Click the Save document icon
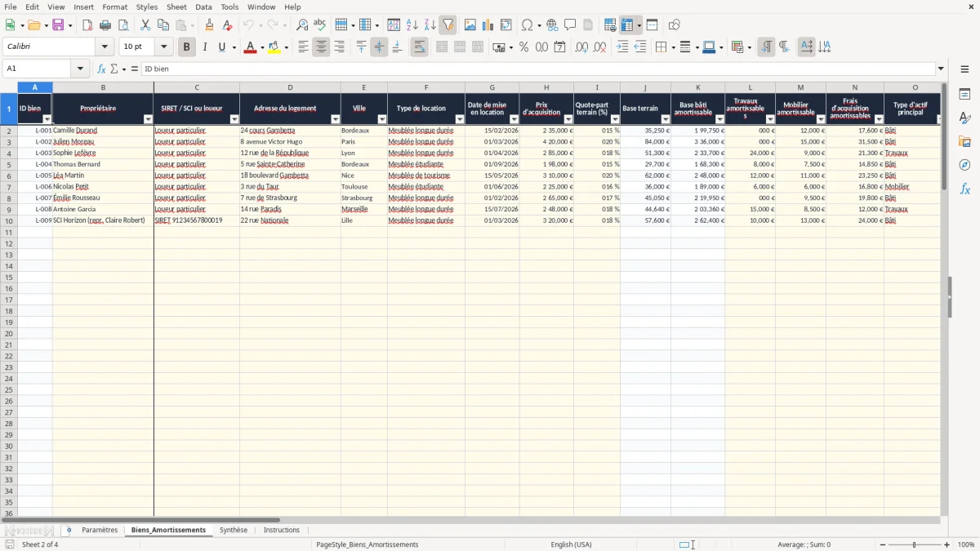The height and width of the screenshot is (551, 980). point(60,25)
